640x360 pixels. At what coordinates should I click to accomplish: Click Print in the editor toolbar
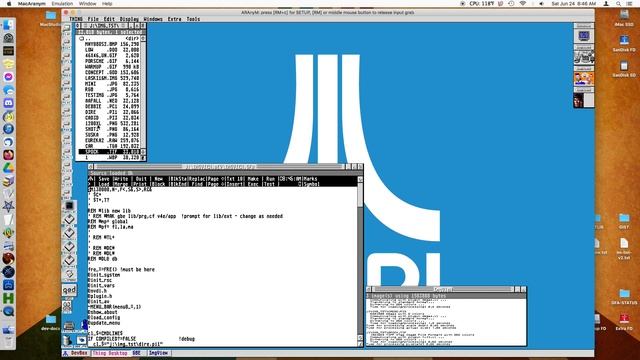click(x=140, y=184)
